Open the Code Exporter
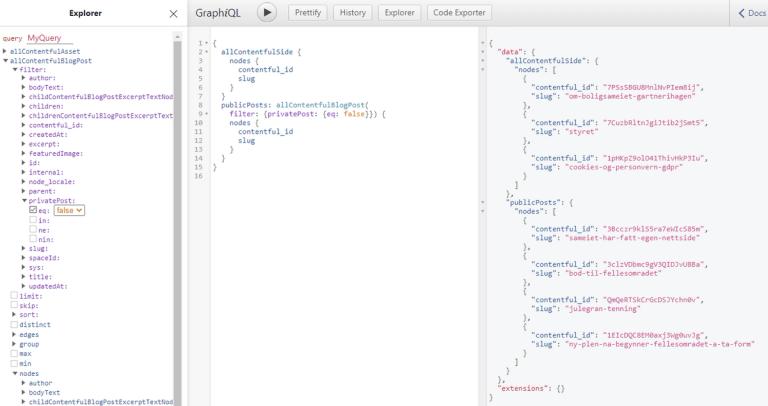The width and height of the screenshot is (768, 406). pyautogui.click(x=459, y=13)
